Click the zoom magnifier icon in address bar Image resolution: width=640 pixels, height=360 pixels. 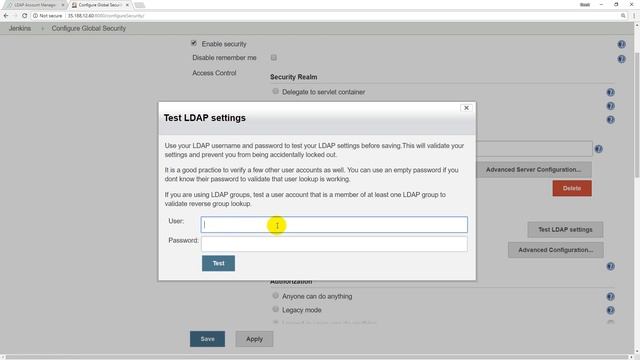point(623,16)
